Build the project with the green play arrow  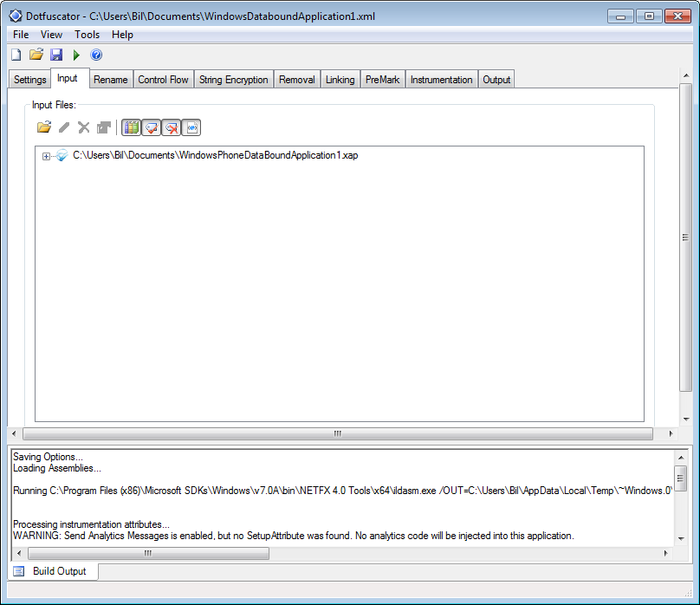coord(76,55)
